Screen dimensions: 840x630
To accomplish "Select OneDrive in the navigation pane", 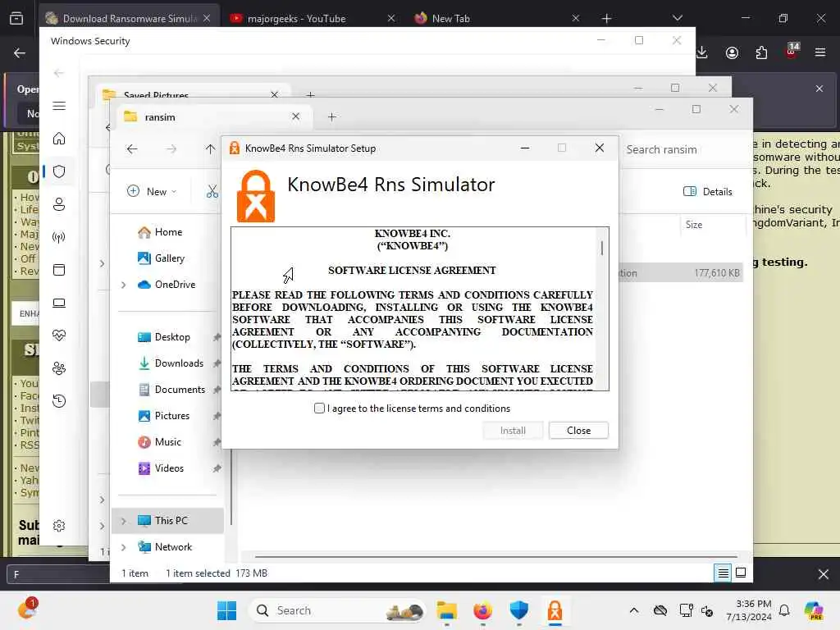I will (x=167, y=285).
